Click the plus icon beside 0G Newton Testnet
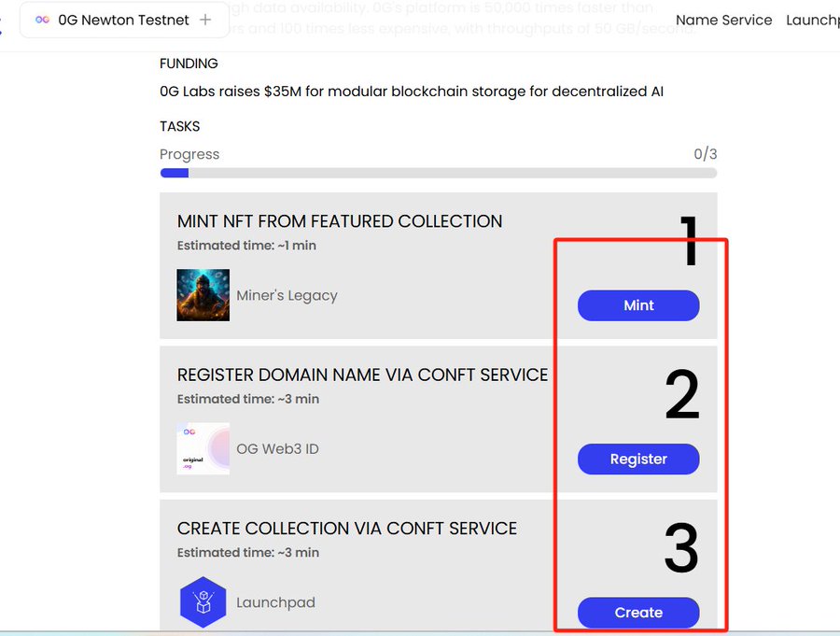Viewport: 840px width, 636px height. [x=204, y=20]
